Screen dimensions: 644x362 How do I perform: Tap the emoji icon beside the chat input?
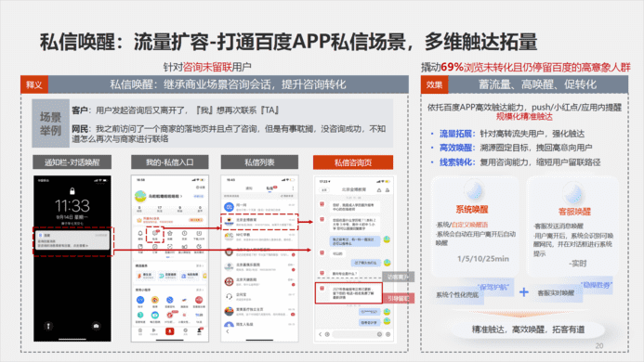379,334
